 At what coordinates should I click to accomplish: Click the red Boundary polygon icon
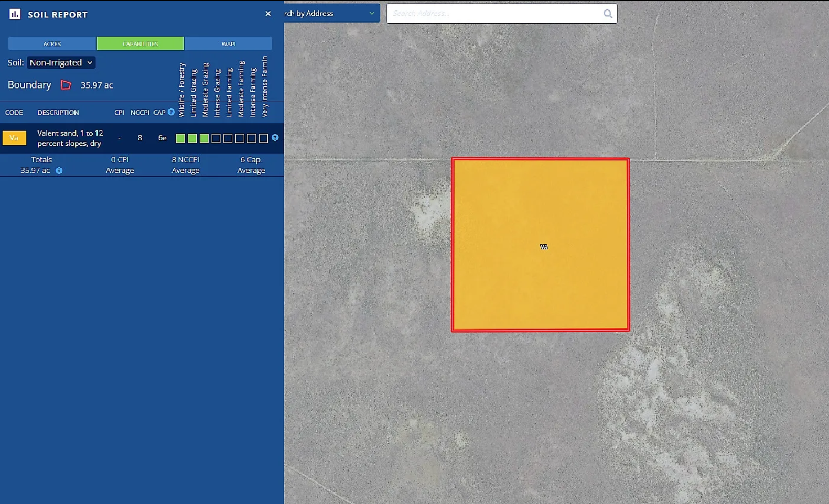pos(66,85)
